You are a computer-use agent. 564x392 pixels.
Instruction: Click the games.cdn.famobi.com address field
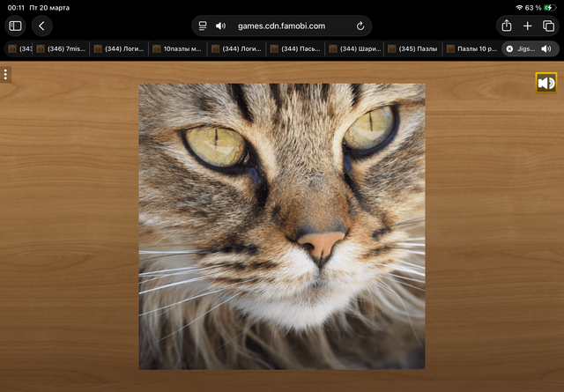[x=281, y=26]
